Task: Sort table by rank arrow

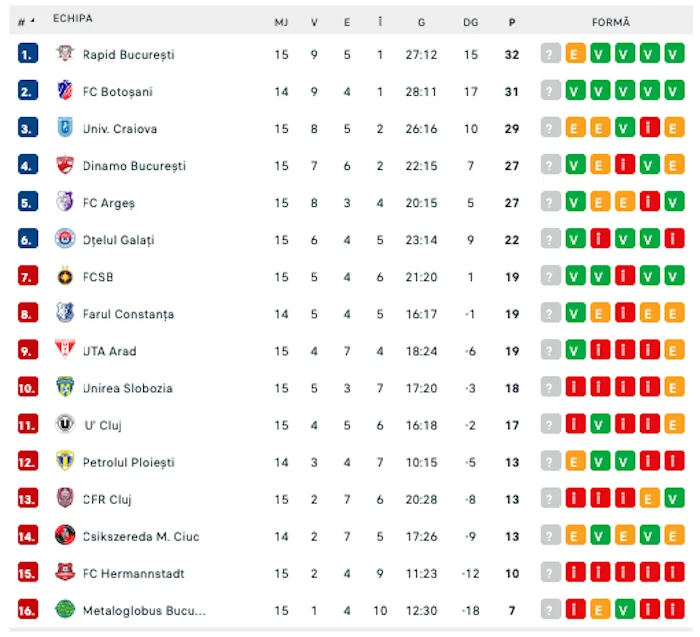Action: (32, 21)
